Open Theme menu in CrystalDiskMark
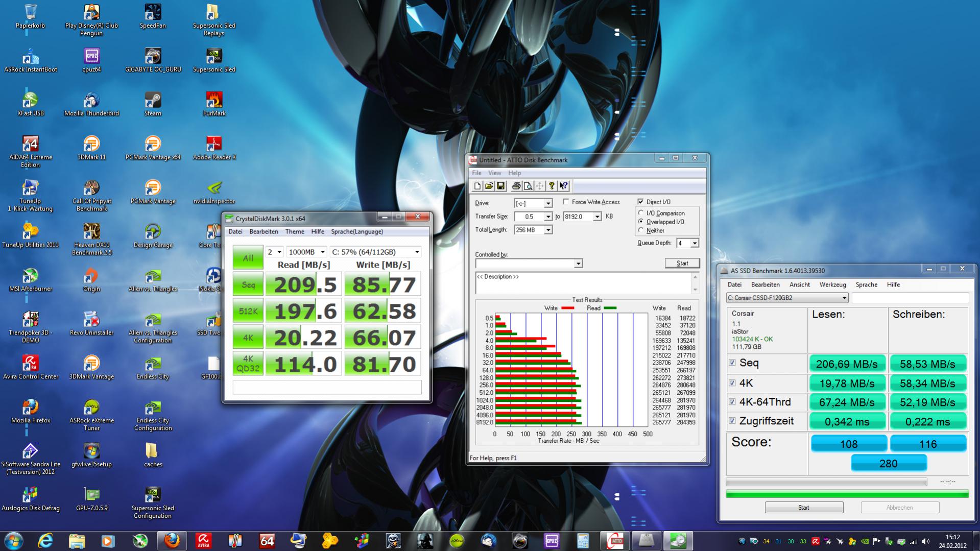 (295, 232)
